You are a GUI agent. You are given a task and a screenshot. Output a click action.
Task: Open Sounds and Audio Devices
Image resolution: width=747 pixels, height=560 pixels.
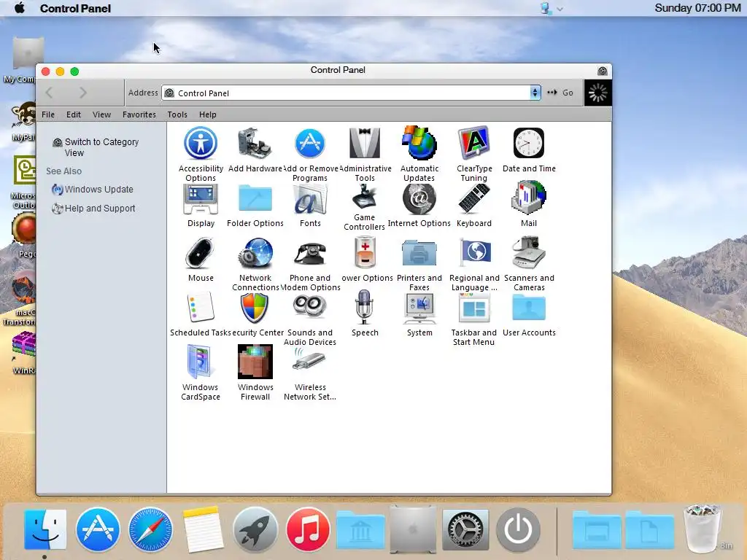(x=309, y=307)
